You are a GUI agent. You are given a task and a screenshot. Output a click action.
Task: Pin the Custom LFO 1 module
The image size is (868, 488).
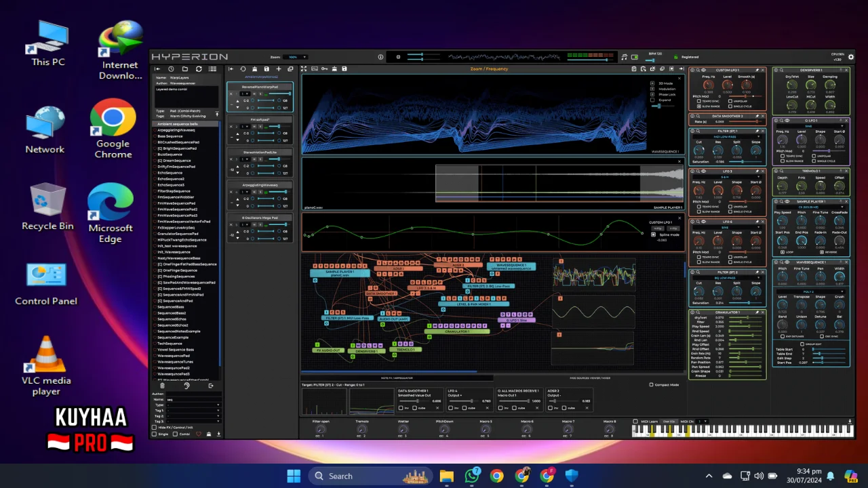(757, 70)
